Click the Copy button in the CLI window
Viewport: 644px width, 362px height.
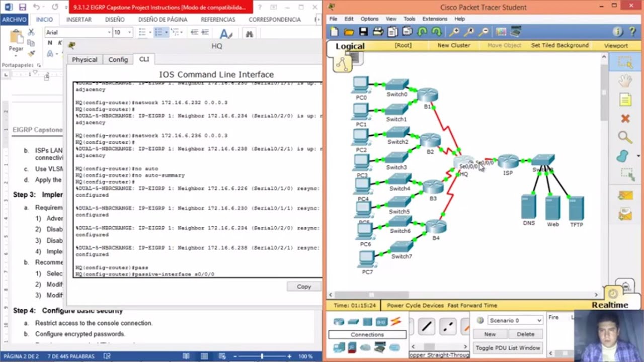coord(303,287)
